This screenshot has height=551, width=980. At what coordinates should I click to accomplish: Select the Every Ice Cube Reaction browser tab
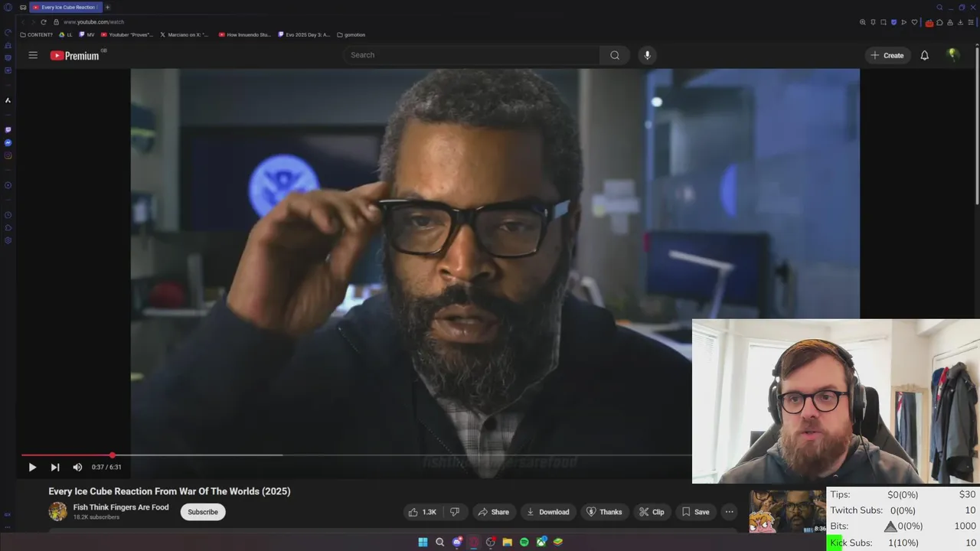click(64, 7)
